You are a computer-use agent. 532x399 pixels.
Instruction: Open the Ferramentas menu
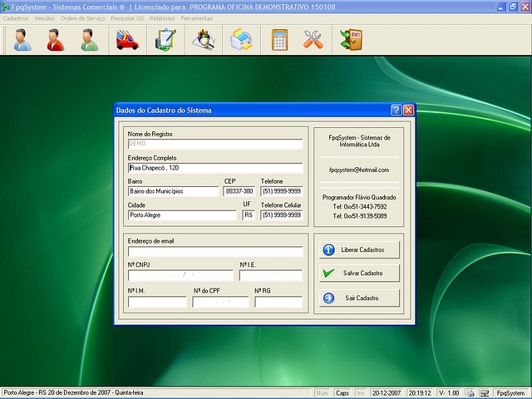click(197, 18)
